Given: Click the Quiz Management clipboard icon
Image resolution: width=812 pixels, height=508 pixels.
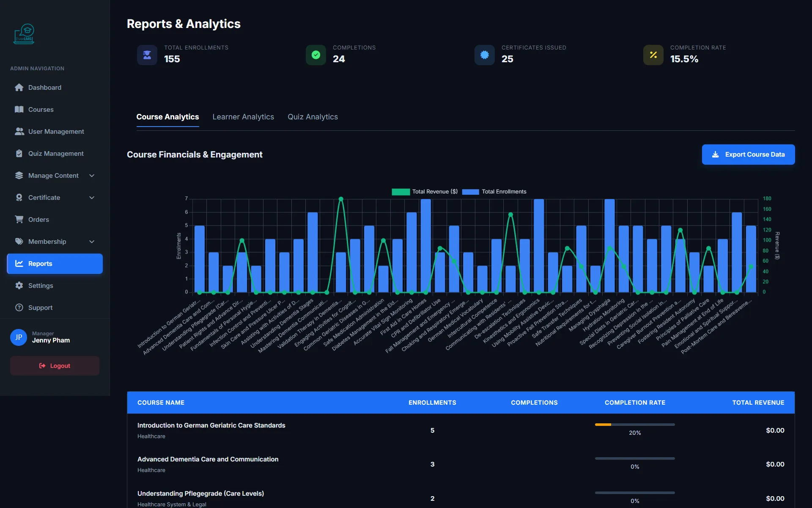Looking at the screenshot, I should click(x=19, y=153).
